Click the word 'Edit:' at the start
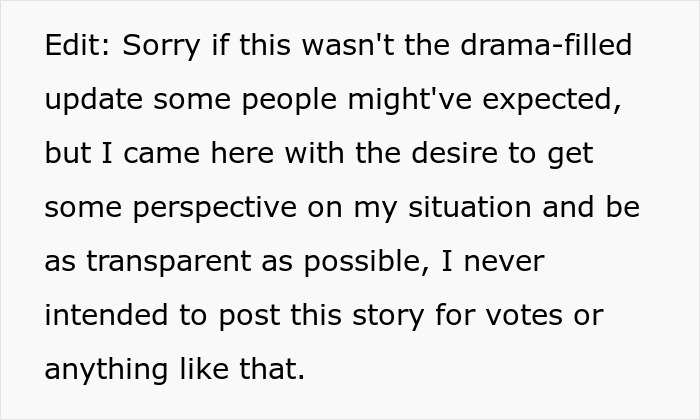Screen dimensions: 700x420 [x=77, y=45]
